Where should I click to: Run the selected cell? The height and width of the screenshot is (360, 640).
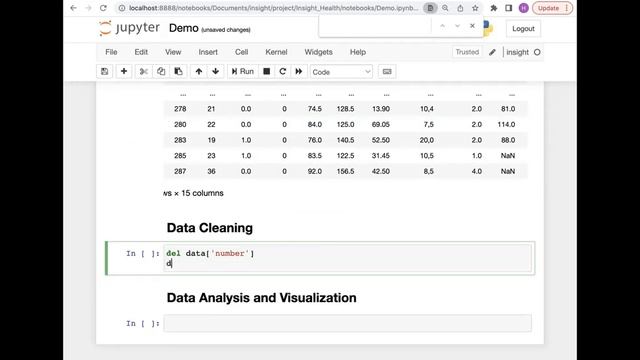(242, 71)
